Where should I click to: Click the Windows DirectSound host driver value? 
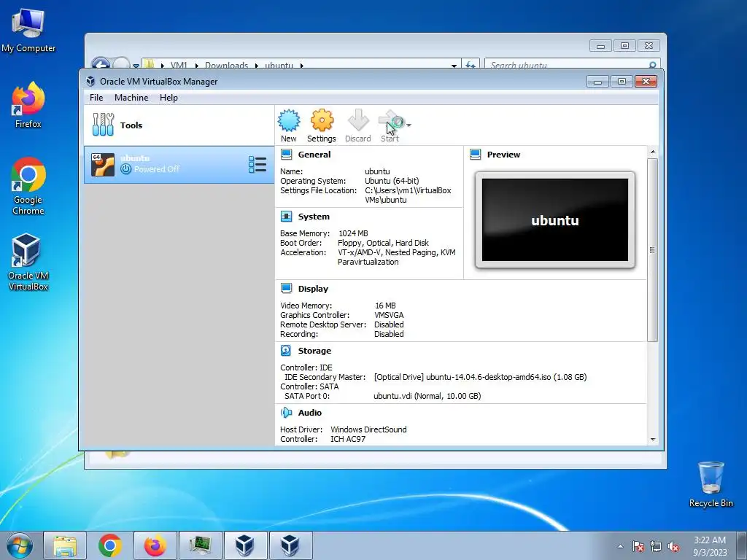pos(368,429)
